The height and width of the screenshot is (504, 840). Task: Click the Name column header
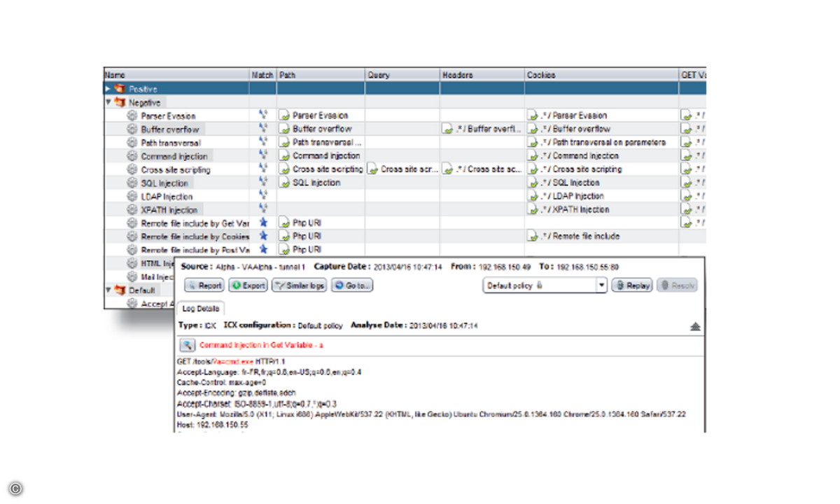[x=176, y=75]
